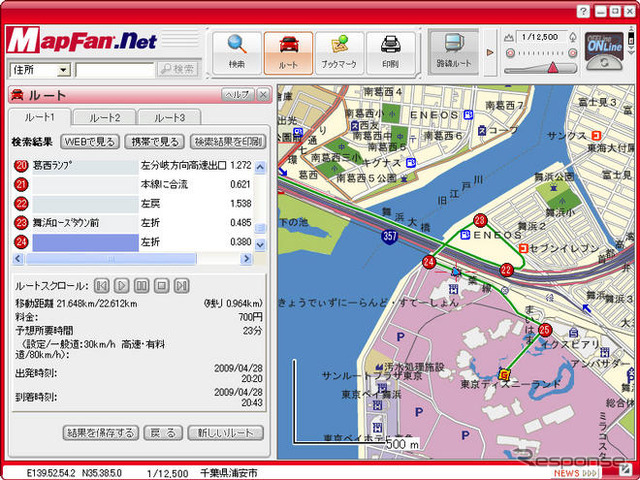The width and height of the screenshot is (640, 480).
Task: Click the red 20 step icon in list
Action: tap(21, 166)
